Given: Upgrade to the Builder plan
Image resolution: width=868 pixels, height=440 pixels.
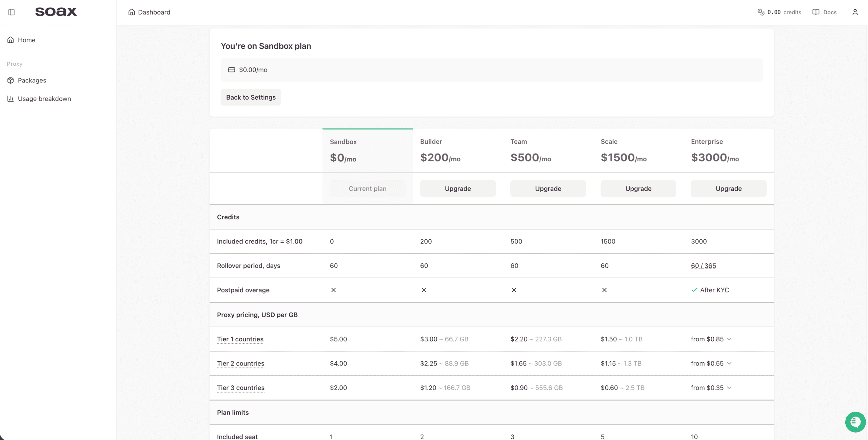Looking at the screenshot, I should [x=458, y=188].
